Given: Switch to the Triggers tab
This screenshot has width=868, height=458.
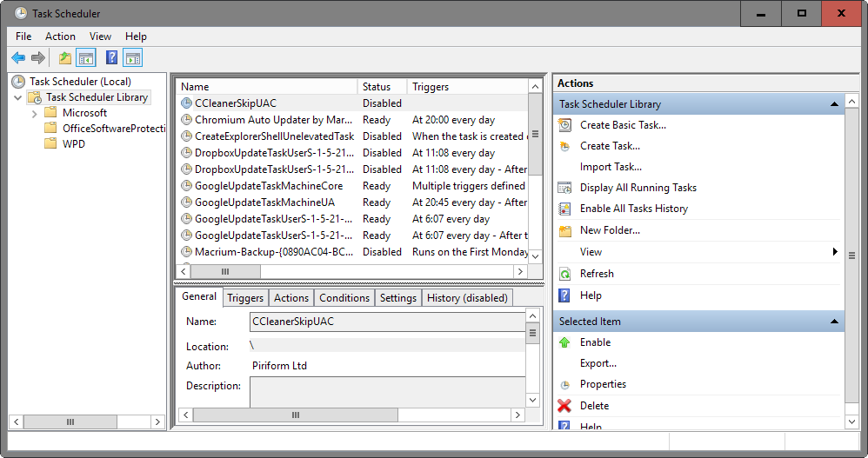Looking at the screenshot, I should pos(245,298).
